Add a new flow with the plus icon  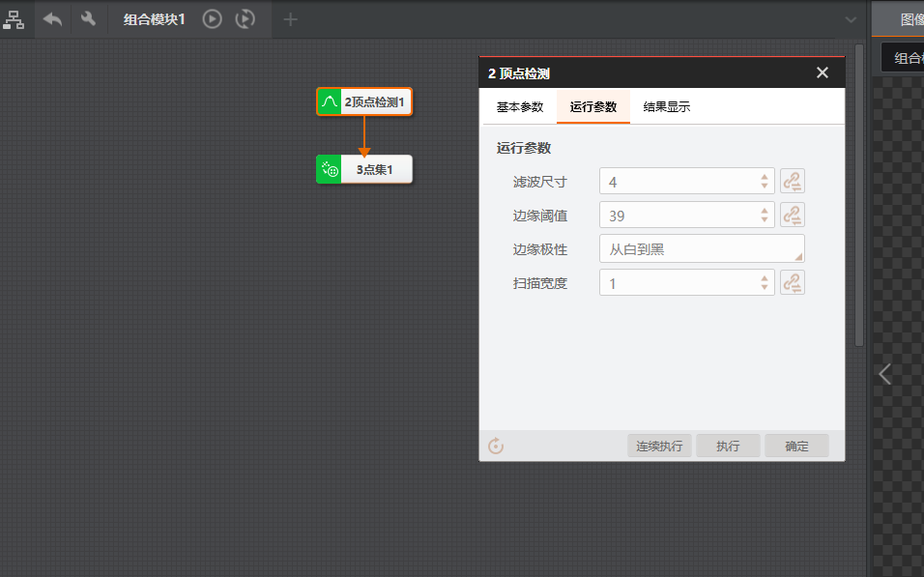pyautogui.click(x=290, y=19)
